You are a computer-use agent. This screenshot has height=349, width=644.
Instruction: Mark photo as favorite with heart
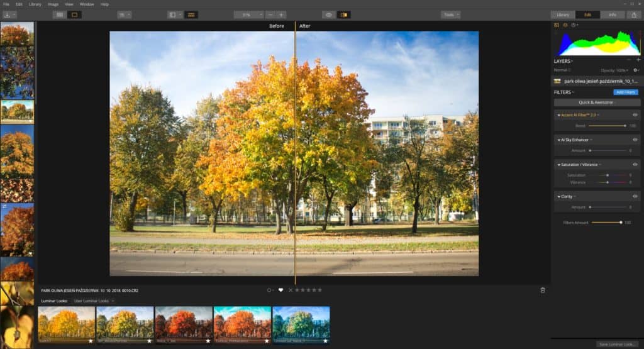click(280, 290)
